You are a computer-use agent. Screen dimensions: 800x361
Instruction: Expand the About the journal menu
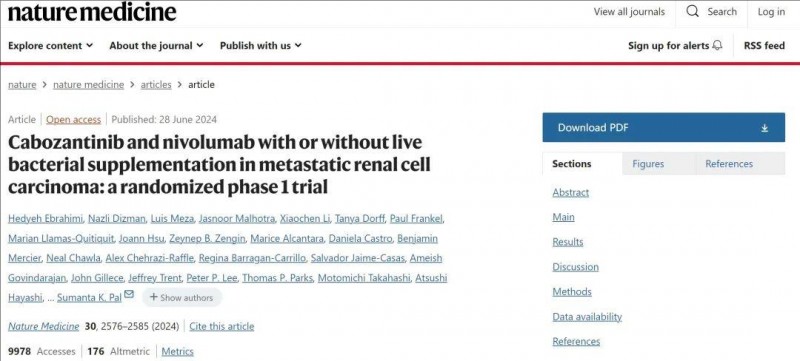(156, 45)
